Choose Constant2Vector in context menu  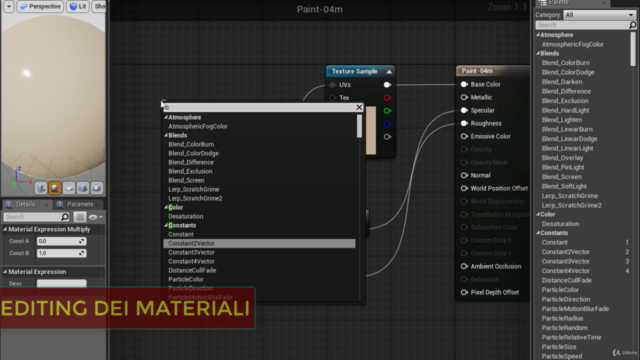pos(260,243)
